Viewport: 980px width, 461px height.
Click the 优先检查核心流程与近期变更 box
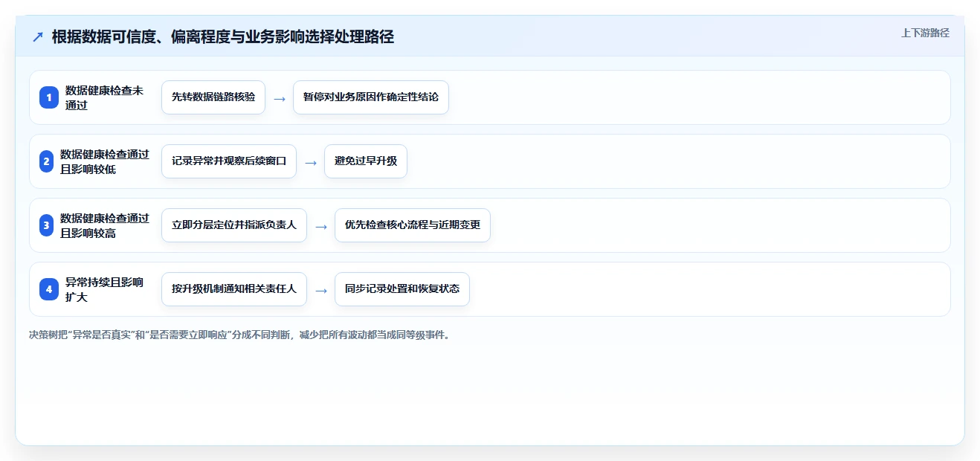pos(413,225)
